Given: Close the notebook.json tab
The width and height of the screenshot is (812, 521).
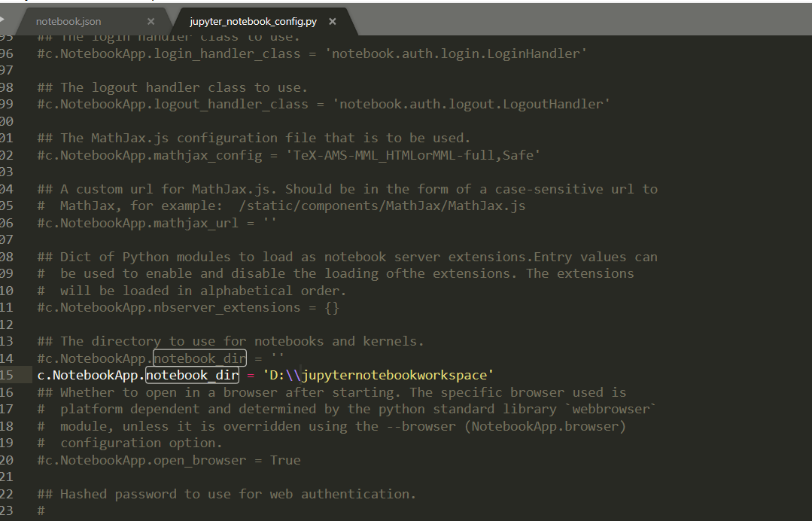Looking at the screenshot, I should [151, 21].
